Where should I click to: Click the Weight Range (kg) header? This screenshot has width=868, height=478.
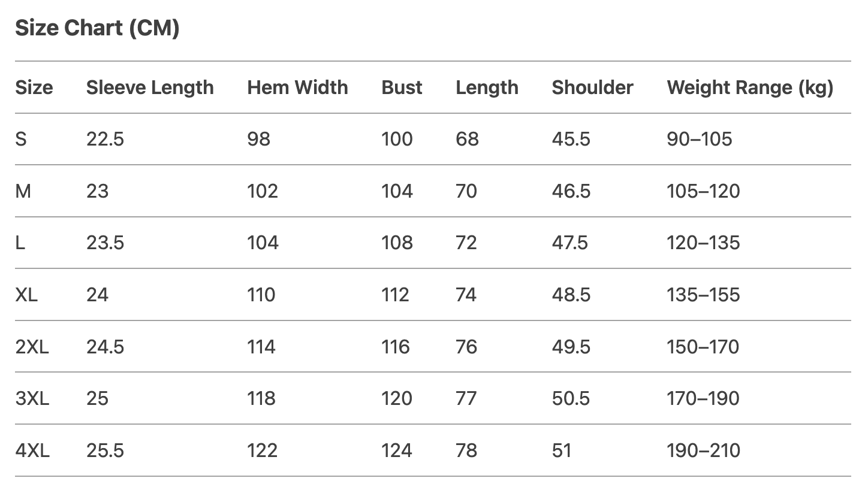750,87
